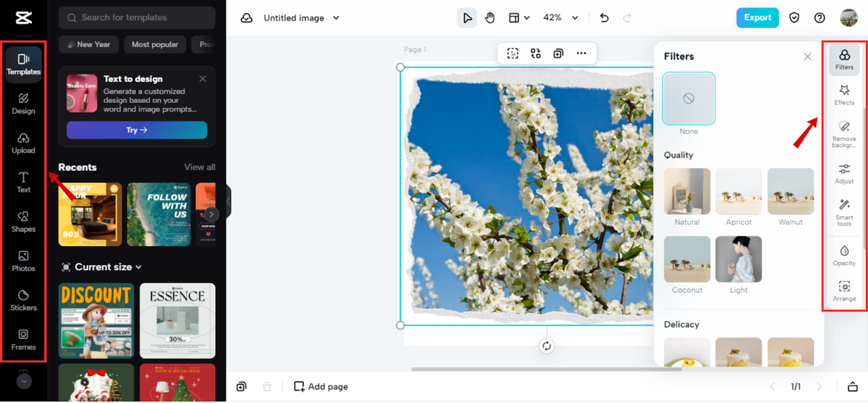Apply the Light filter

[x=738, y=259]
